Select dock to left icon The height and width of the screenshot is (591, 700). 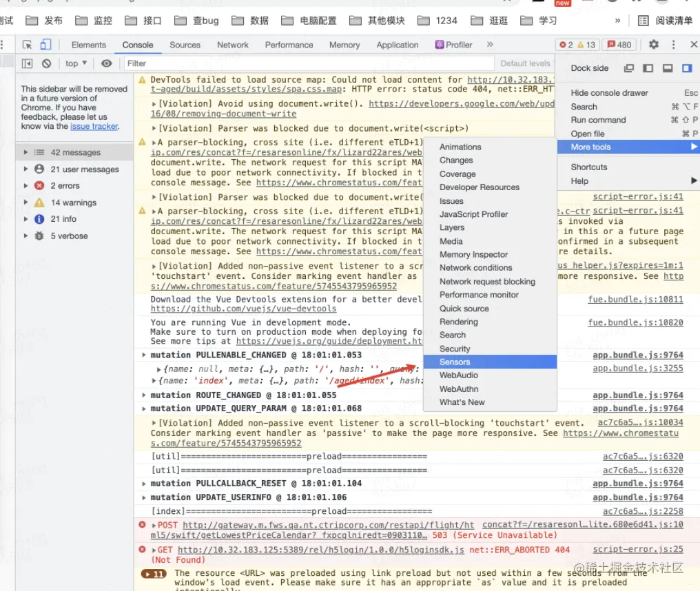(648, 68)
